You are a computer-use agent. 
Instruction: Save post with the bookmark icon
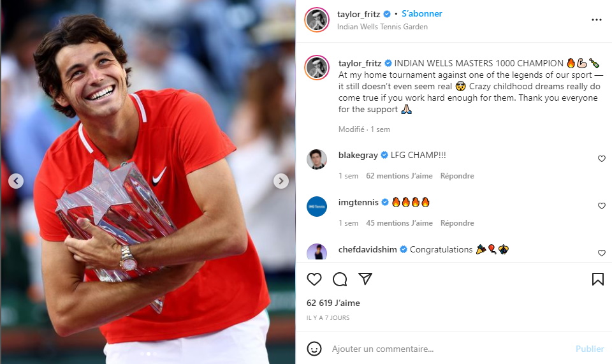(597, 279)
